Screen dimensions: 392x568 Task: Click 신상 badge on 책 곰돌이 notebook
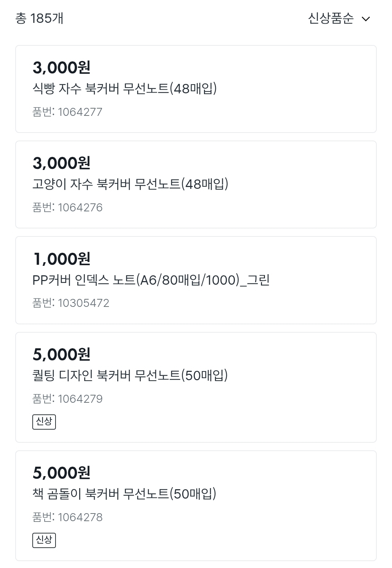[x=44, y=540]
